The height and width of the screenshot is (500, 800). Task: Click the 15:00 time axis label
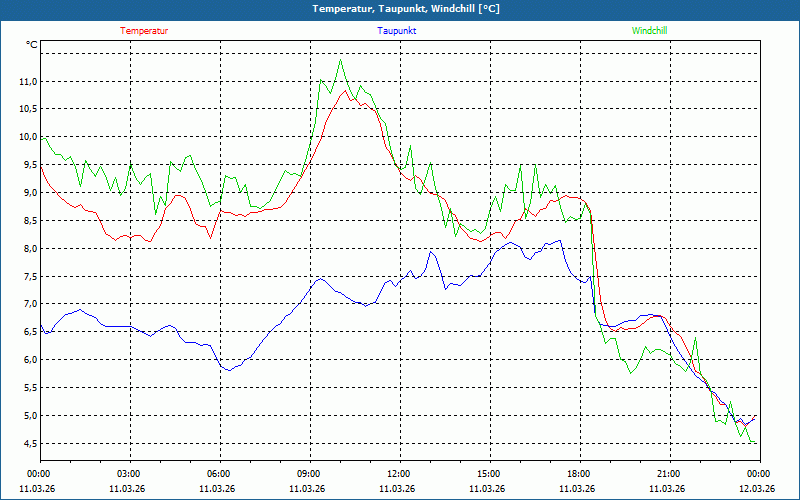(x=488, y=474)
